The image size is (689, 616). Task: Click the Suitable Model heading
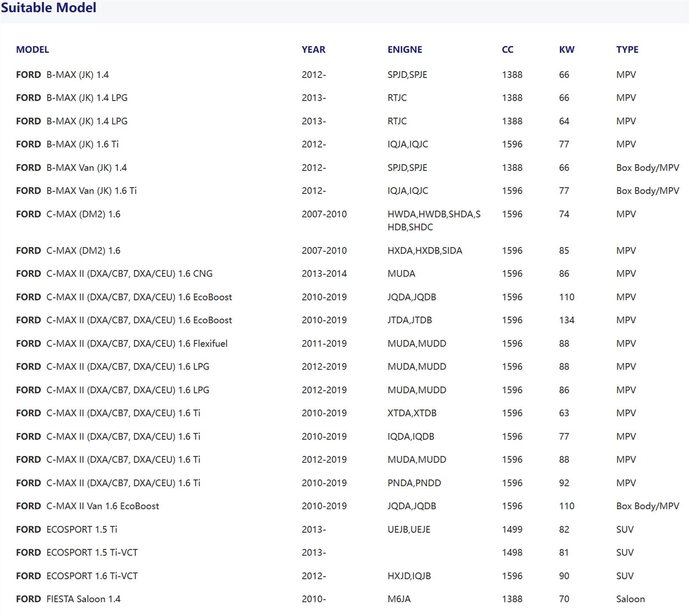click(x=49, y=7)
